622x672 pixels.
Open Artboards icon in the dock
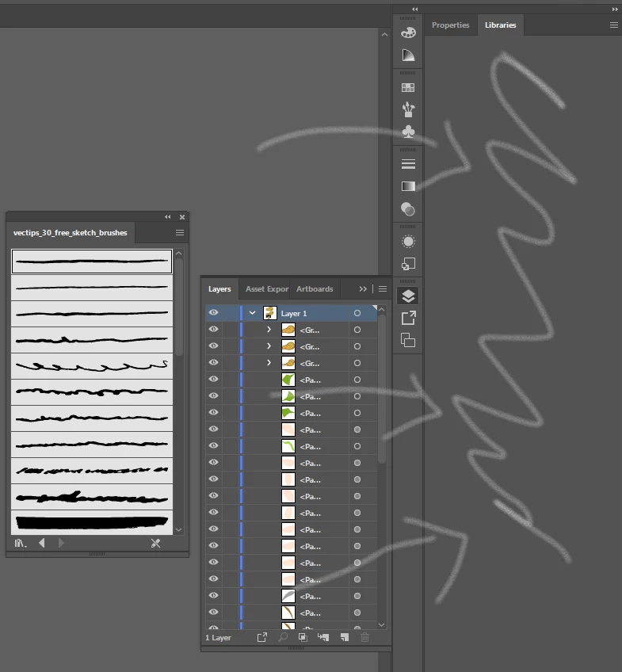(x=408, y=341)
